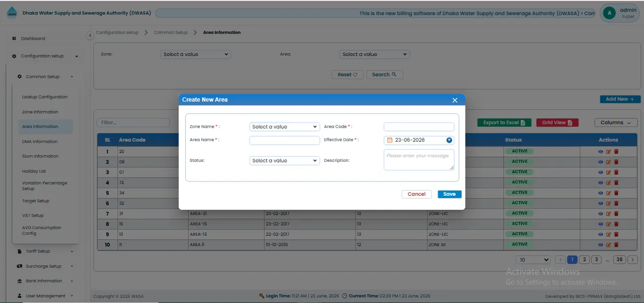
Task: Open the Columns dropdown
Action: click(x=616, y=123)
